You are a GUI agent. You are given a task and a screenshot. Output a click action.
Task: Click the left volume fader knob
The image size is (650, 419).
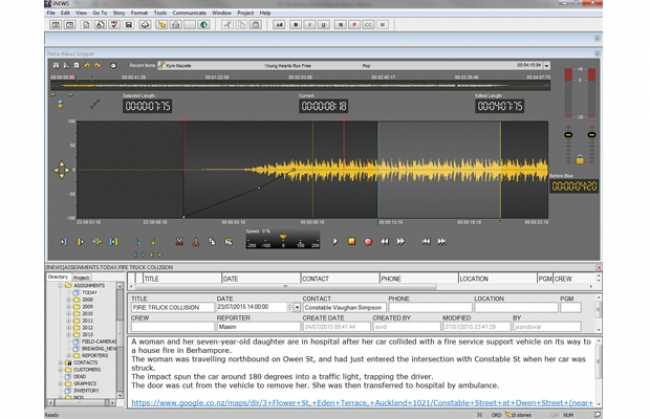[x=568, y=135]
